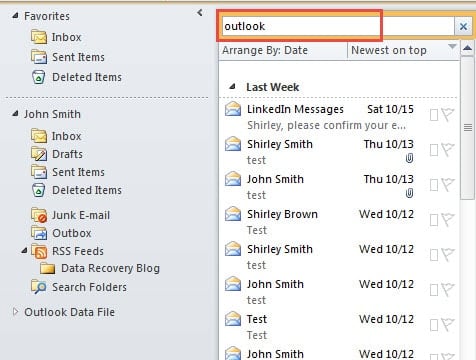476x360 pixels.
Task: Select the Search Folders label
Action: (89, 287)
